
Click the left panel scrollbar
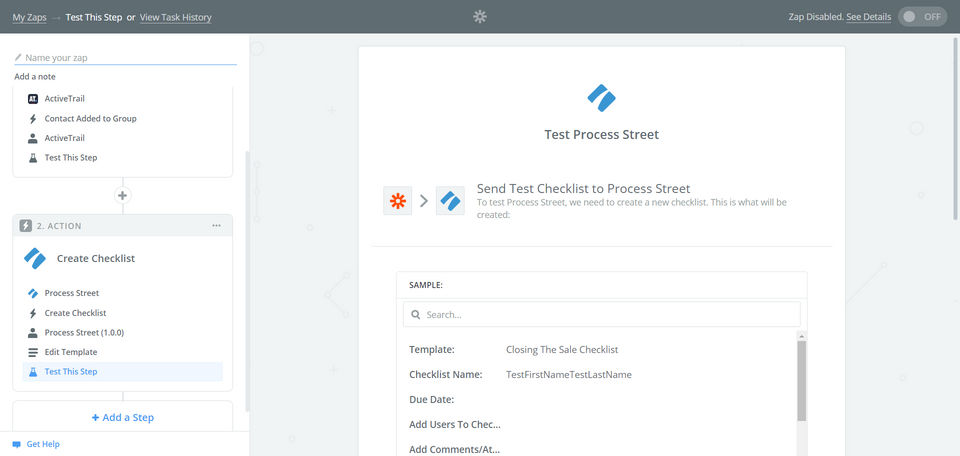[247, 282]
